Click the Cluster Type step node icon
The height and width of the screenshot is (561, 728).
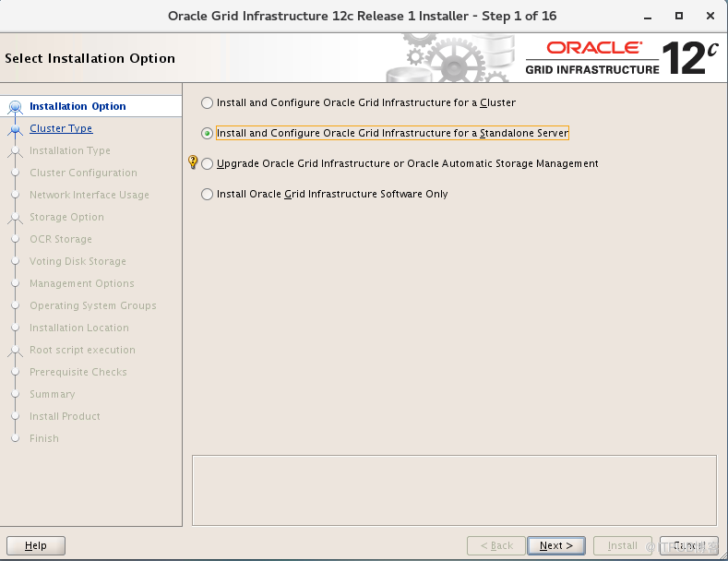point(16,129)
